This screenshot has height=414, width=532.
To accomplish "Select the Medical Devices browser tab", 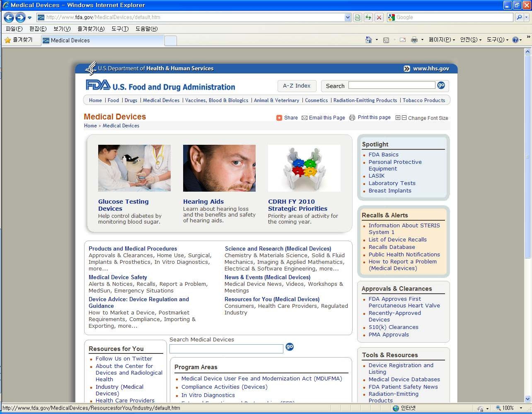I will click(x=103, y=40).
